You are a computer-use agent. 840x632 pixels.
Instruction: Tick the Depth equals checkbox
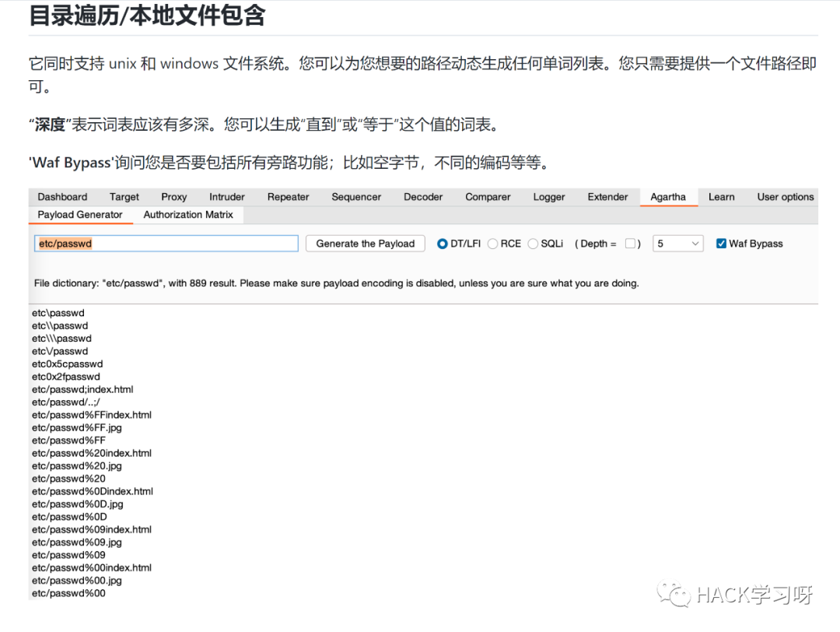630,244
